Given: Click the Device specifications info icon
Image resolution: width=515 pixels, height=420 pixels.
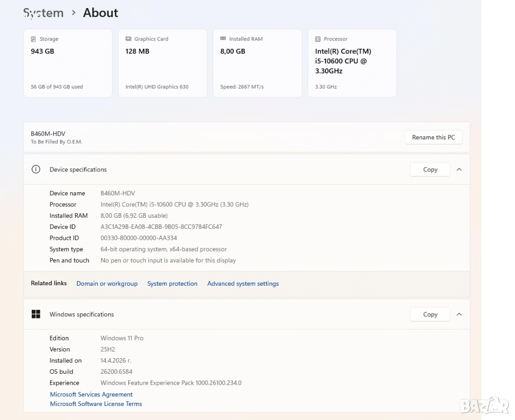Looking at the screenshot, I should coord(36,170).
